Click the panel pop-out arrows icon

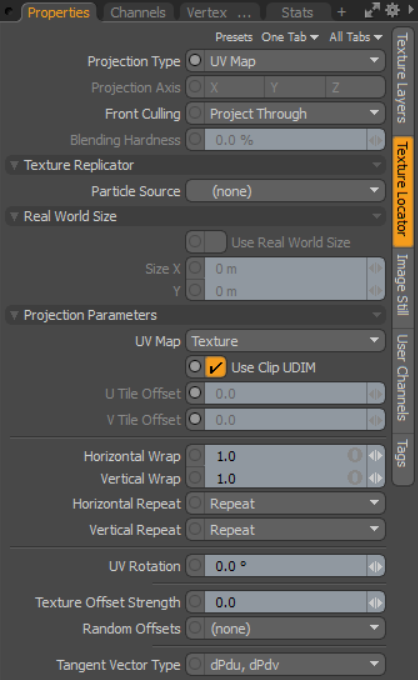point(372,10)
